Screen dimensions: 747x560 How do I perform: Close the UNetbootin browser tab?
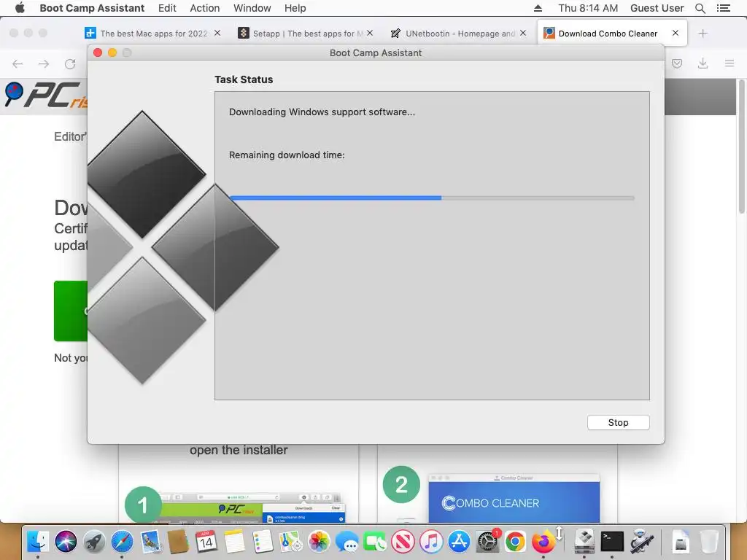tap(523, 33)
